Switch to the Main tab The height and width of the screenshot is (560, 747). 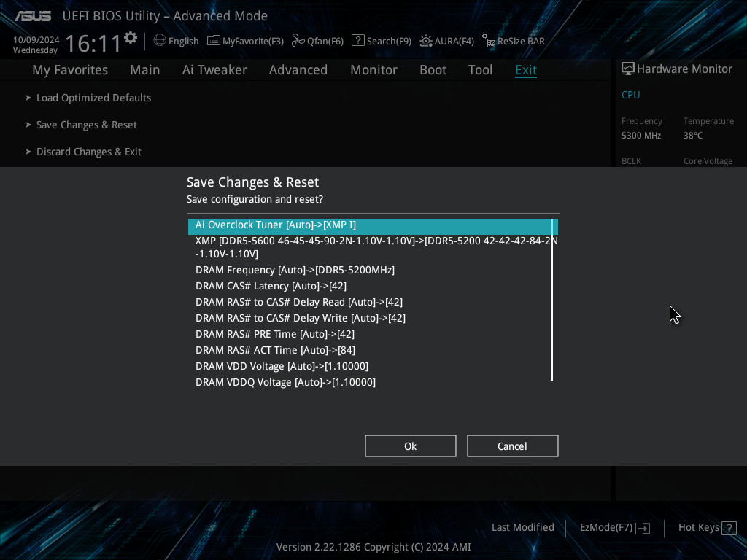[x=145, y=70]
